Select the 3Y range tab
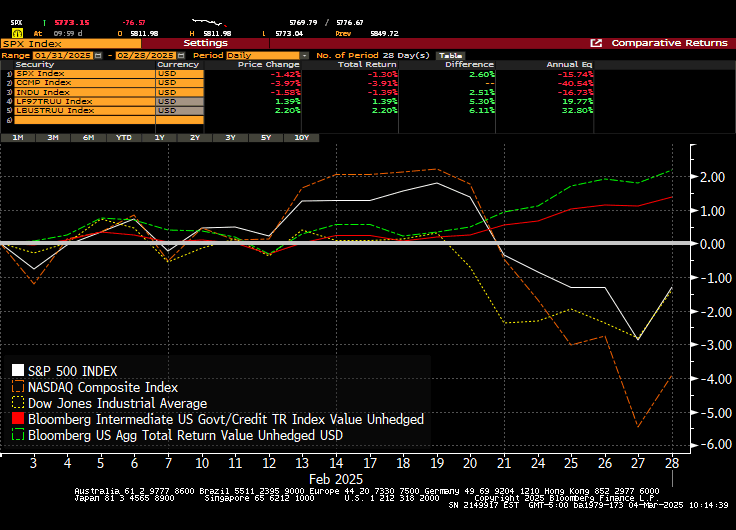This screenshot has width=736, height=530. 230,138
